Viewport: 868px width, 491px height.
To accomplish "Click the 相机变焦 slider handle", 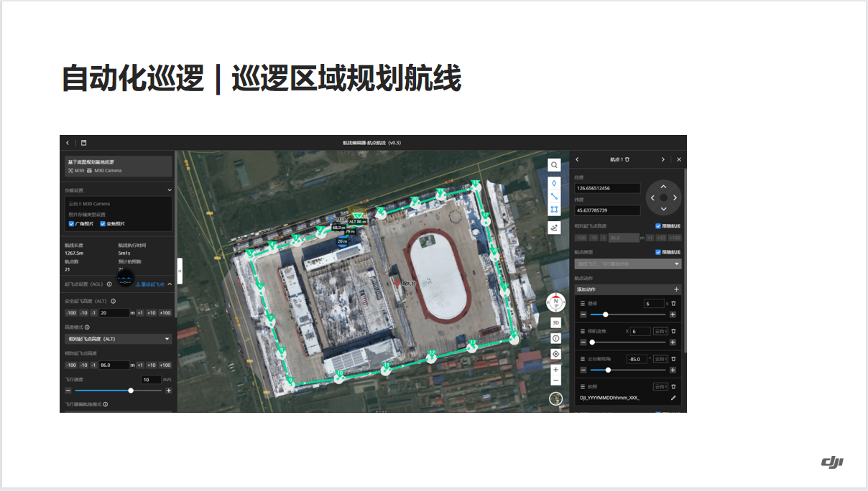I will click(x=592, y=342).
